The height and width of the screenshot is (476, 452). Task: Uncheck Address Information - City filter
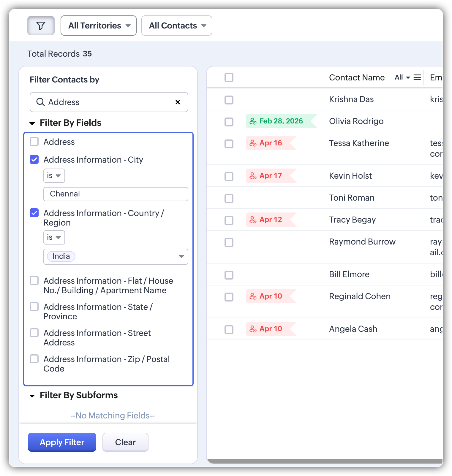tap(34, 160)
